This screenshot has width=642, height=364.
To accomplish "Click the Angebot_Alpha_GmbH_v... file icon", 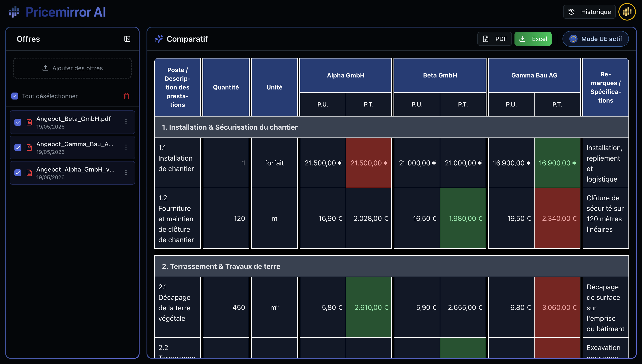I will point(29,173).
